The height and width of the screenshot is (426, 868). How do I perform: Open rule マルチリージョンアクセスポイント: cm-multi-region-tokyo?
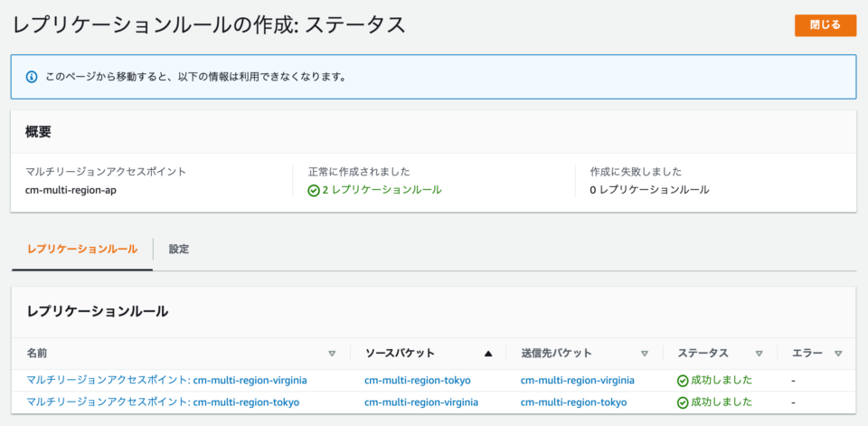click(163, 402)
